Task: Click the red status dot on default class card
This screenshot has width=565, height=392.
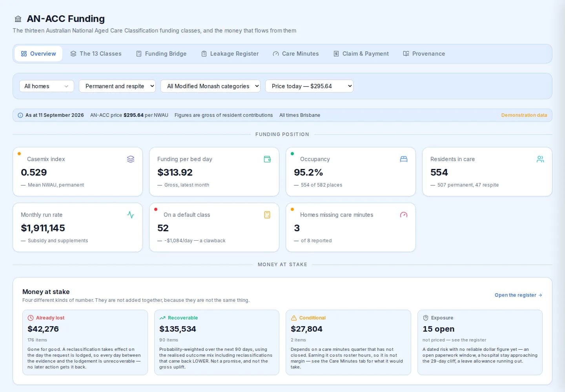Action: point(156,209)
